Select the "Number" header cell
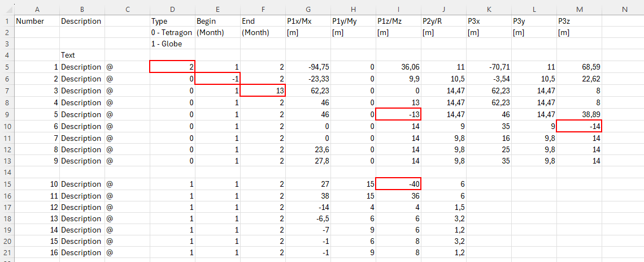Image resolution: width=644 pixels, height=262 pixels. click(37, 21)
